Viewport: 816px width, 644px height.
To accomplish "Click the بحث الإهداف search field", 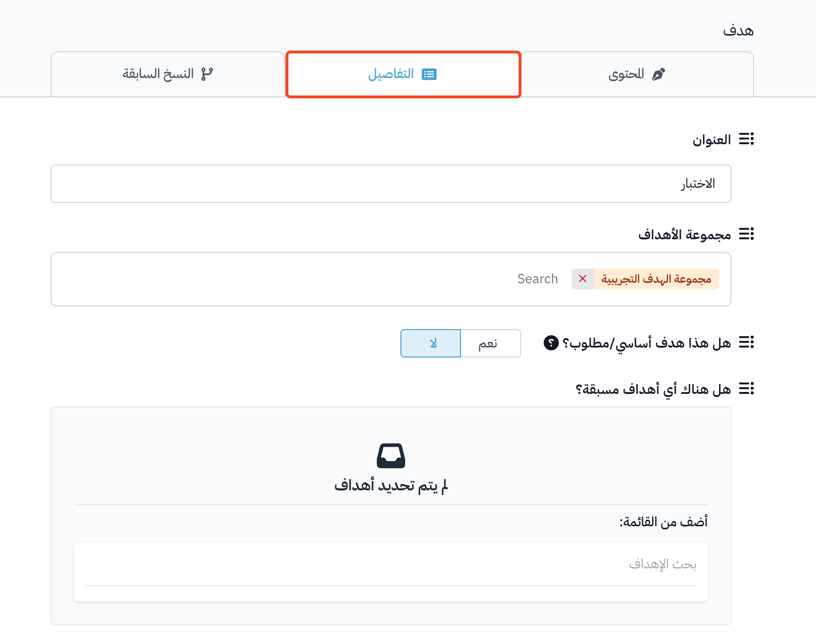I will coord(391,565).
